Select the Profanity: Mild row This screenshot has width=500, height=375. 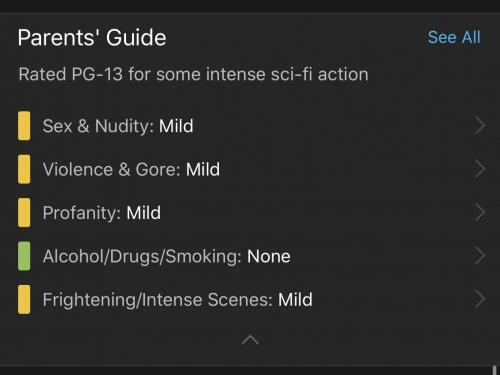pyautogui.click(x=250, y=212)
